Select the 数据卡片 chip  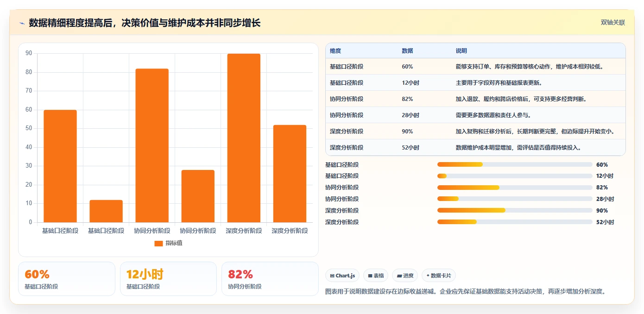pyautogui.click(x=438, y=276)
